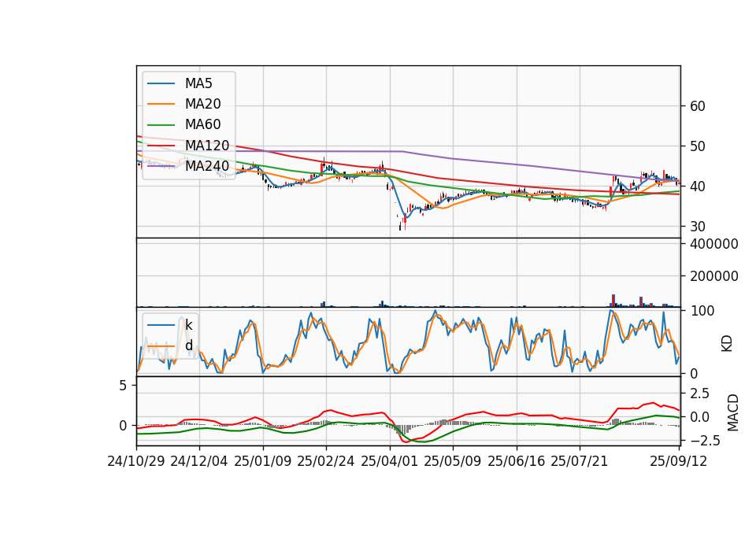Select the MA240 legend label
The height and width of the screenshot is (543, 756).
point(207,166)
